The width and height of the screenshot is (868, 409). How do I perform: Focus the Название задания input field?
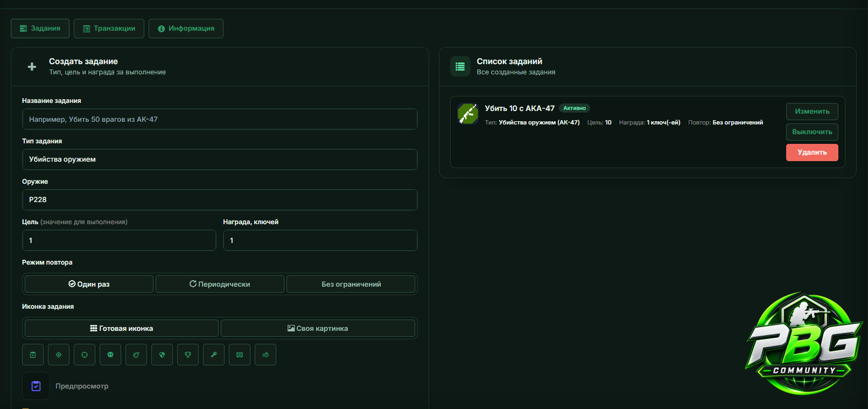point(220,119)
